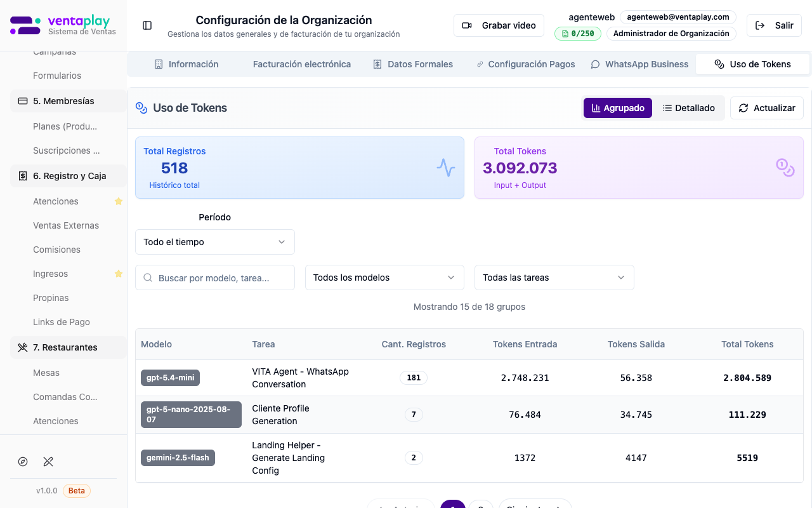Click the pulse icon in Total Registros card

click(x=446, y=168)
